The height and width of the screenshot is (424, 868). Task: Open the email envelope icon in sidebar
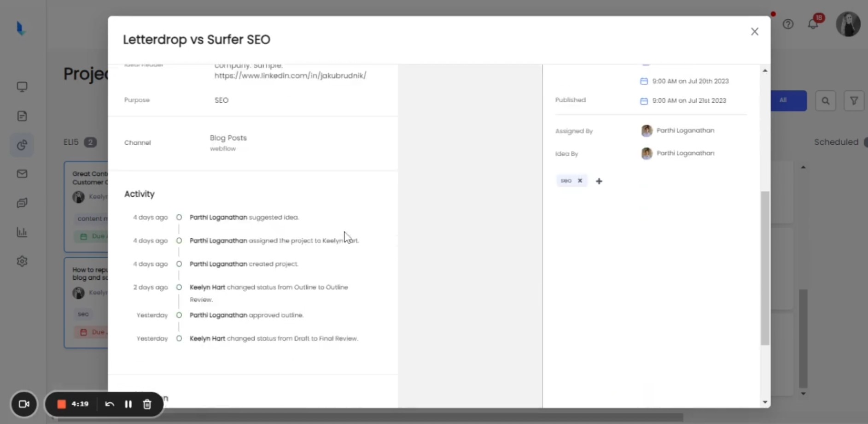[x=22, y=174]
